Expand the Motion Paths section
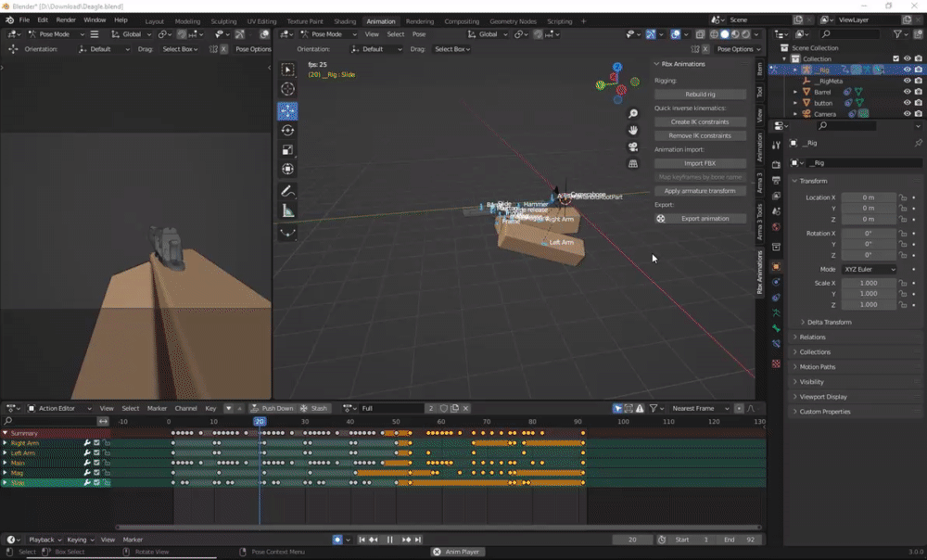This screenshot has width=927, height=560. pos(818,367)
